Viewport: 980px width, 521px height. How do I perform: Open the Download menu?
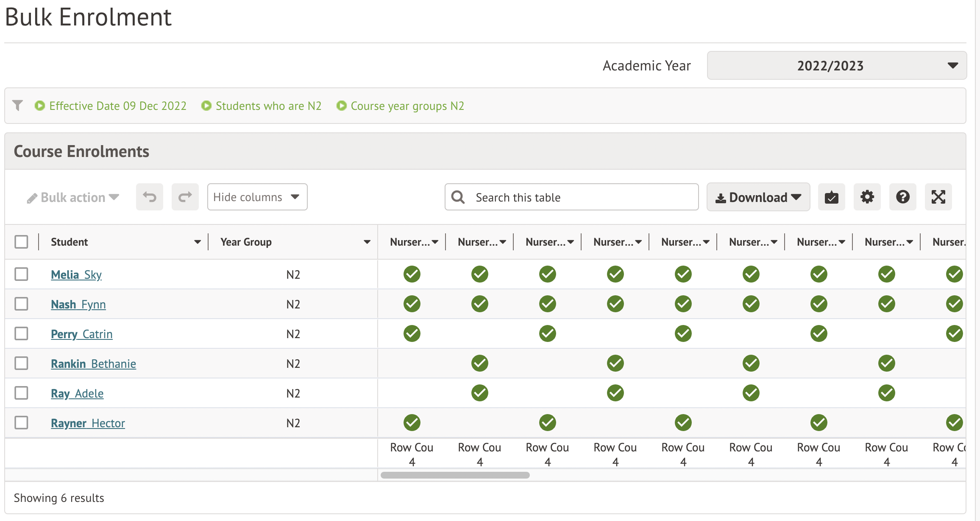(x=758, y=197)
